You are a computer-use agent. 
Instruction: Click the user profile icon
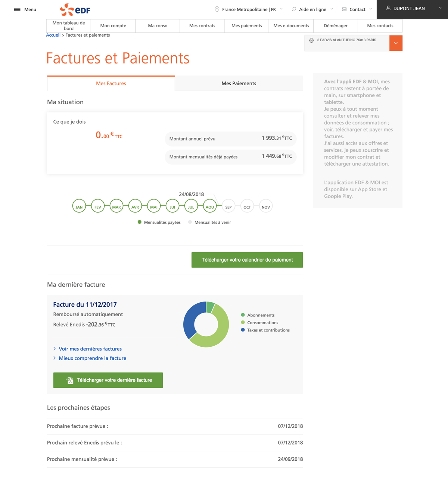point(388,8)
